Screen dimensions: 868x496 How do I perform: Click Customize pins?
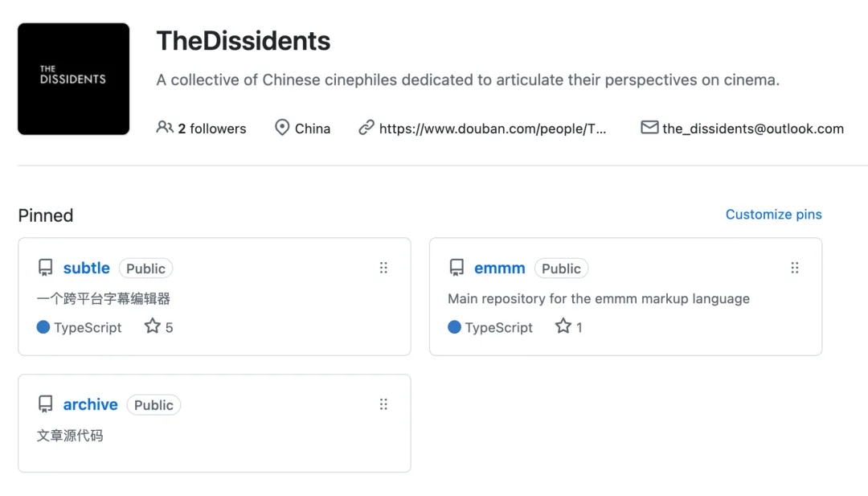pyautogui.click(x=773, y=215)
